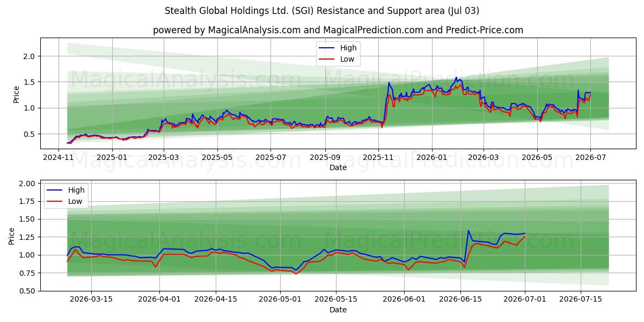Image resolution: width=644 pixels, height=322 pixels.
Task: Click the '2026-06-01' date tick label
Action: click(x=404, y=299)
